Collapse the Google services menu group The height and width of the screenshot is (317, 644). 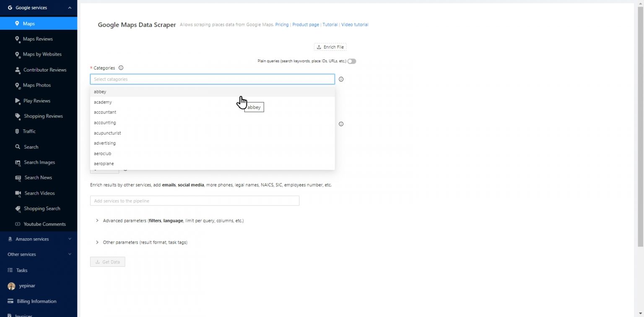70,8
